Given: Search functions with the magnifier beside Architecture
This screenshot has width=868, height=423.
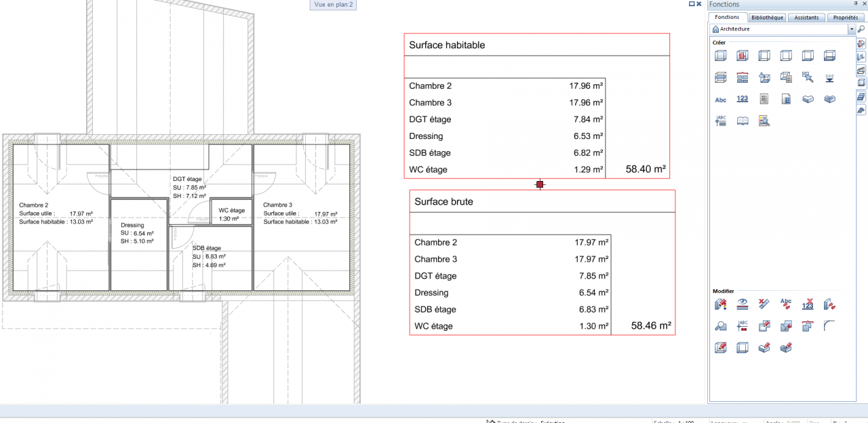Looking at the screenshot, I should click(x=861, y=29).
